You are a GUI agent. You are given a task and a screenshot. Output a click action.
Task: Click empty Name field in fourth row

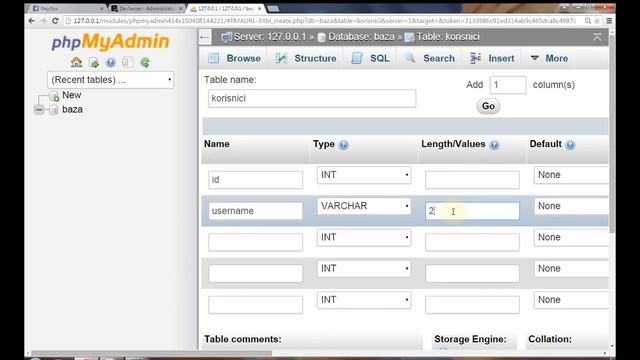tap(256, 273)
